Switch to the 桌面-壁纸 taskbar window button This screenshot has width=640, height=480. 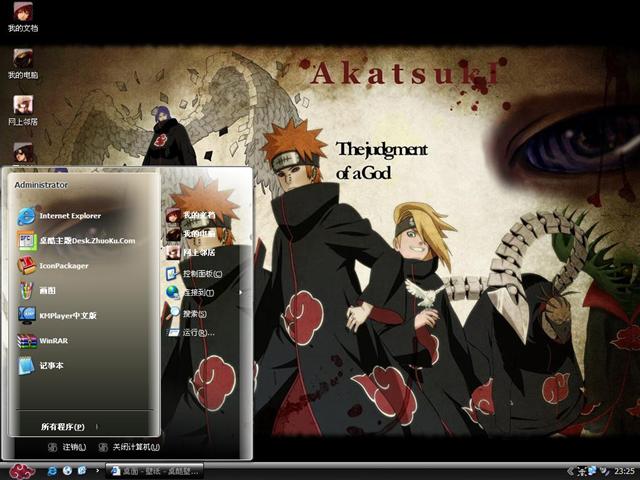(154, 471)
